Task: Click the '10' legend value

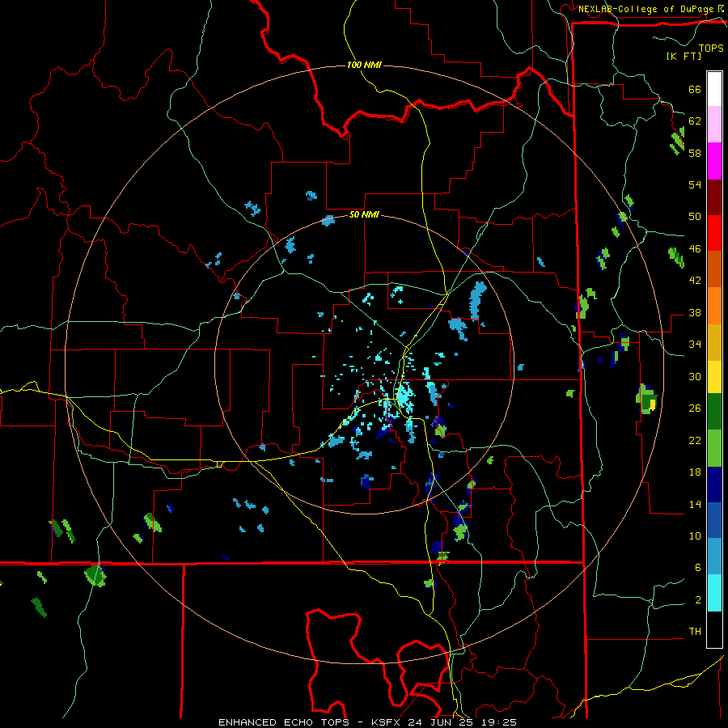Action: point(695,536)
